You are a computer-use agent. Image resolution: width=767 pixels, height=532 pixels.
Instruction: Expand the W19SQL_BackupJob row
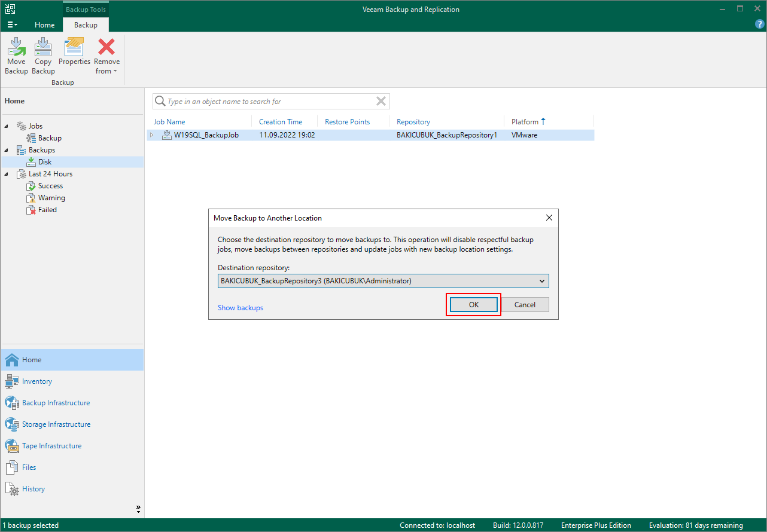click(x=152, y=135)
